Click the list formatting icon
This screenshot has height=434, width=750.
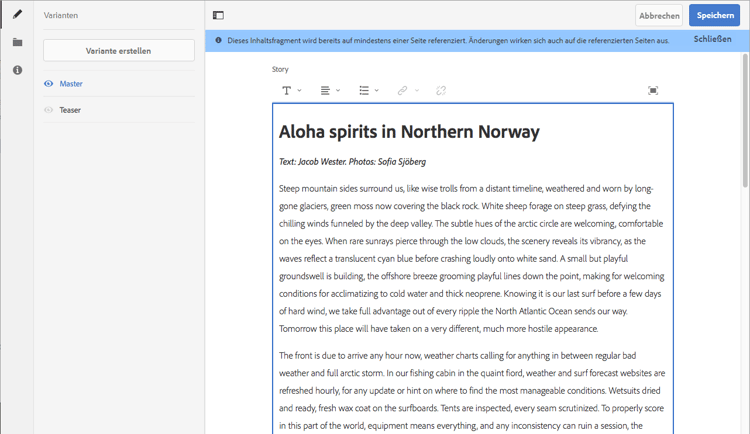[x=364, y=90]
